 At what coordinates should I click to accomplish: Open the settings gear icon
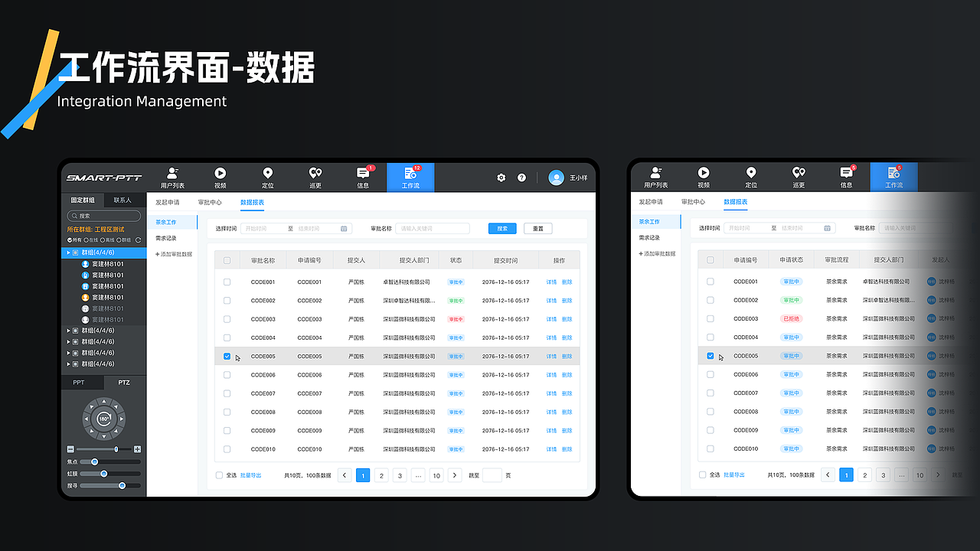(x=501, y=177)
